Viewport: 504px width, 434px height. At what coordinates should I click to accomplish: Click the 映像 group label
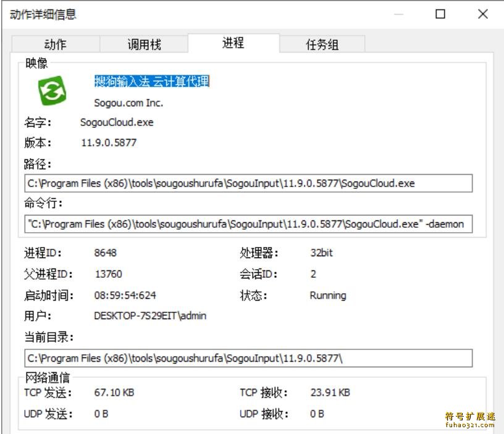36,63
